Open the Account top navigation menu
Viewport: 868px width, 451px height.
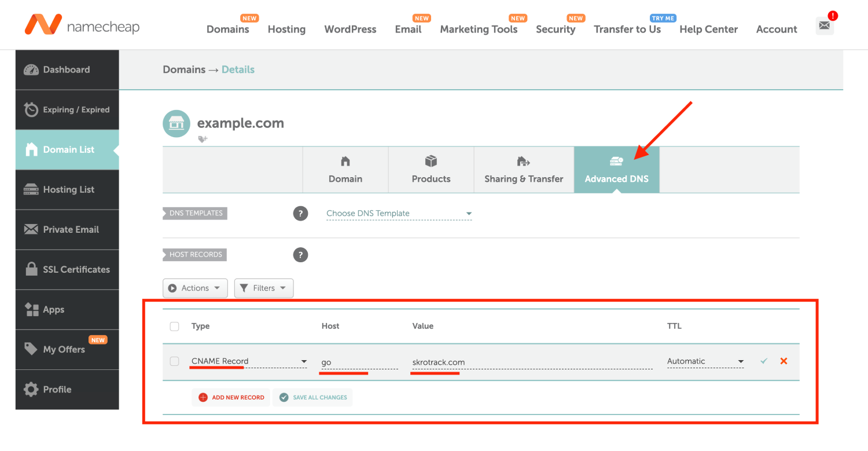click(777, 29)
